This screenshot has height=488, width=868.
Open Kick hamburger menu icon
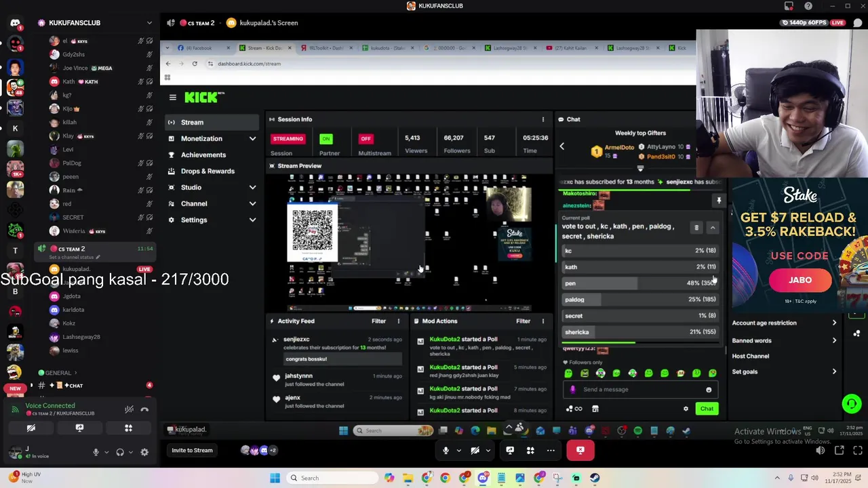click(x=173, y=98)
